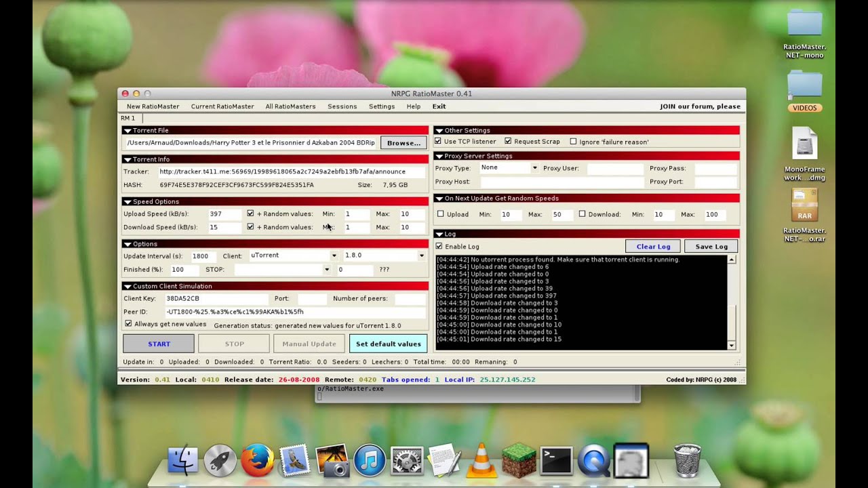Open the VIDEOS desktop folder
Viewport: 868px width, 488px height.
805,90
